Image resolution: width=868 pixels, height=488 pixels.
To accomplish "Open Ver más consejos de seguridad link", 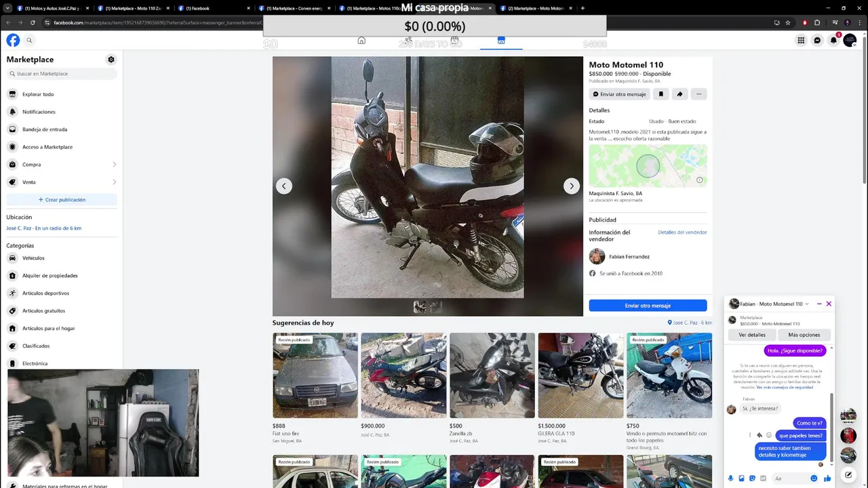I will coord(785,387).
